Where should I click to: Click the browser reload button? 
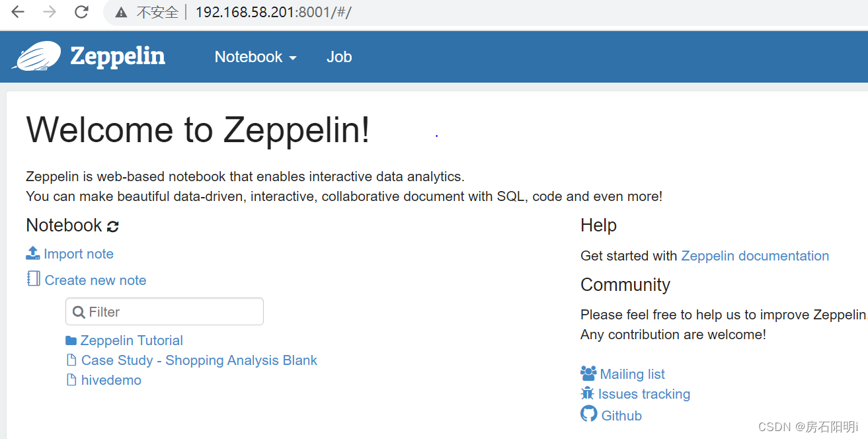pos(81,11)
